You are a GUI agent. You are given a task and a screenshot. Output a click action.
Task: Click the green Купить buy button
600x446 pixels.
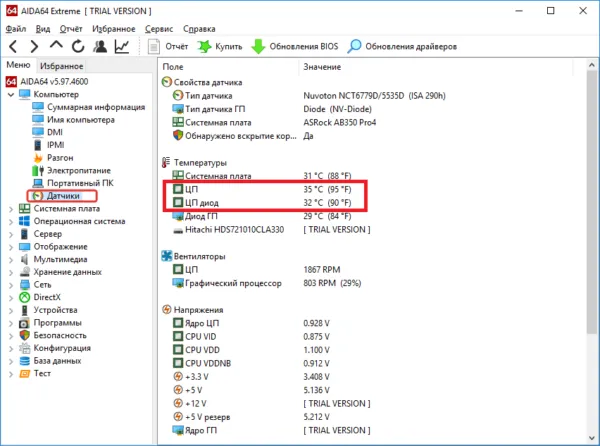point(220,47)
